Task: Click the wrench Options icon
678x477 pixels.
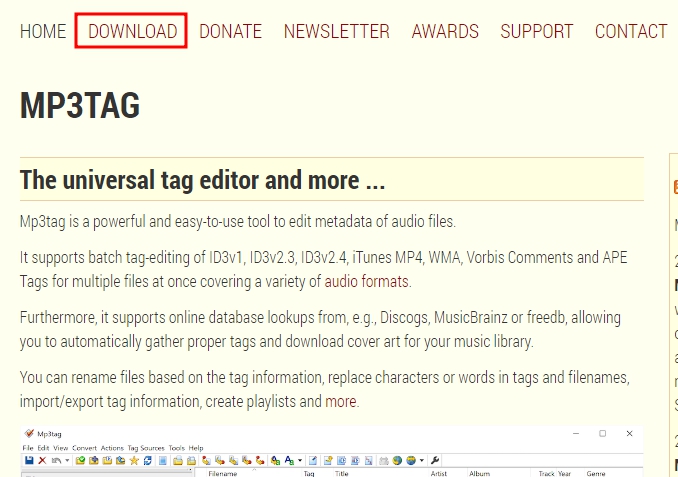Action: tap(435, 460)
